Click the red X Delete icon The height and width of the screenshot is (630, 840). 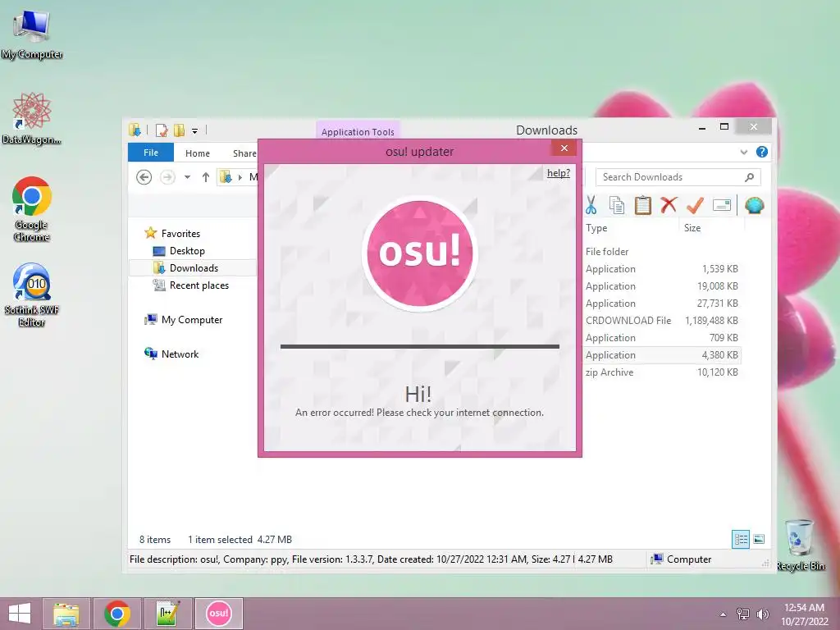click(x=669, y=204)
